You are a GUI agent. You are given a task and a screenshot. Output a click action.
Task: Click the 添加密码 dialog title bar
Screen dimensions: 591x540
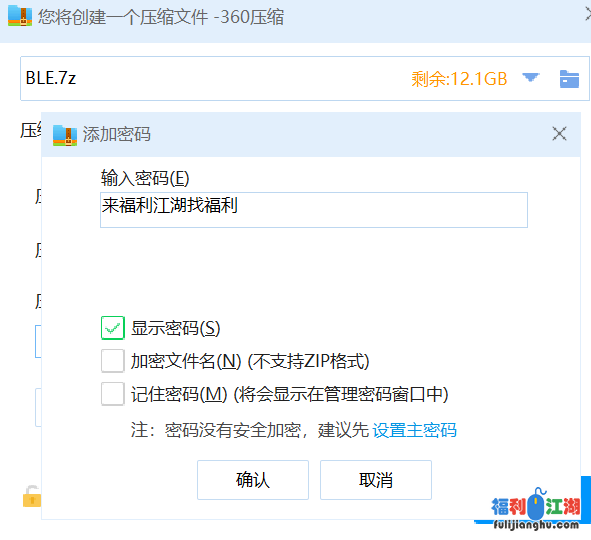pos(311,135)
